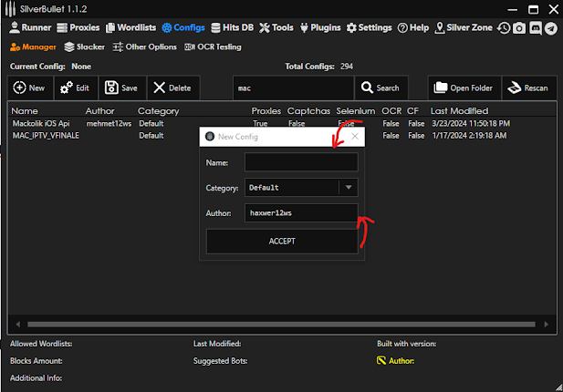Sort by the Proxies column header

[266, 111]
